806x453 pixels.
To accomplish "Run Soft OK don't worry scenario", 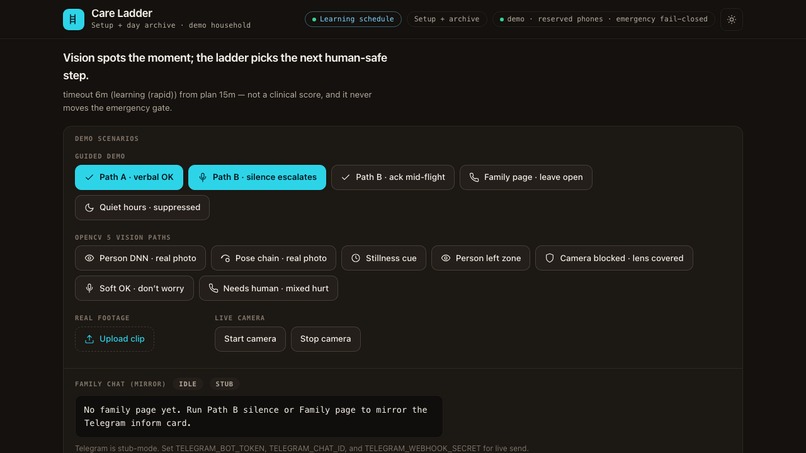I will click(134, 288).
